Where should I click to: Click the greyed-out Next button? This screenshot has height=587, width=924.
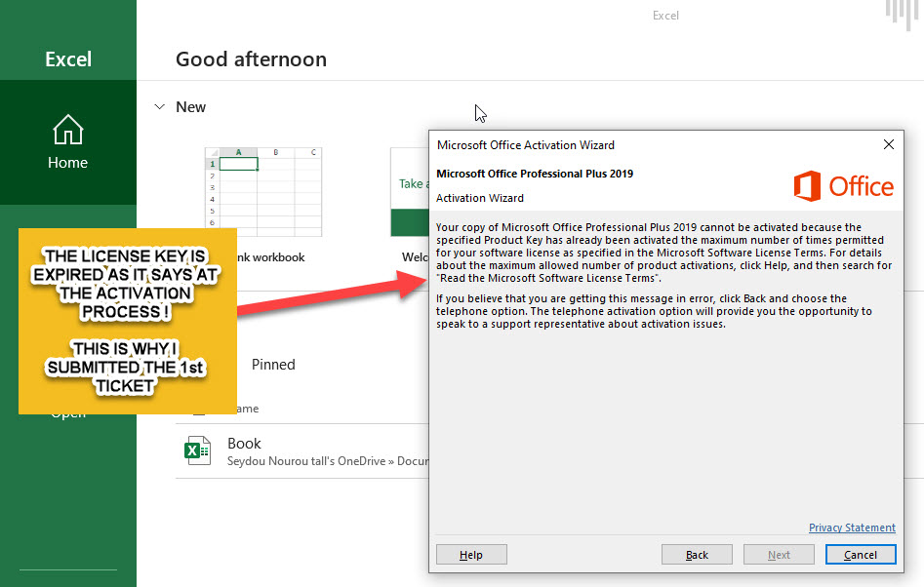tap(779, 555)
